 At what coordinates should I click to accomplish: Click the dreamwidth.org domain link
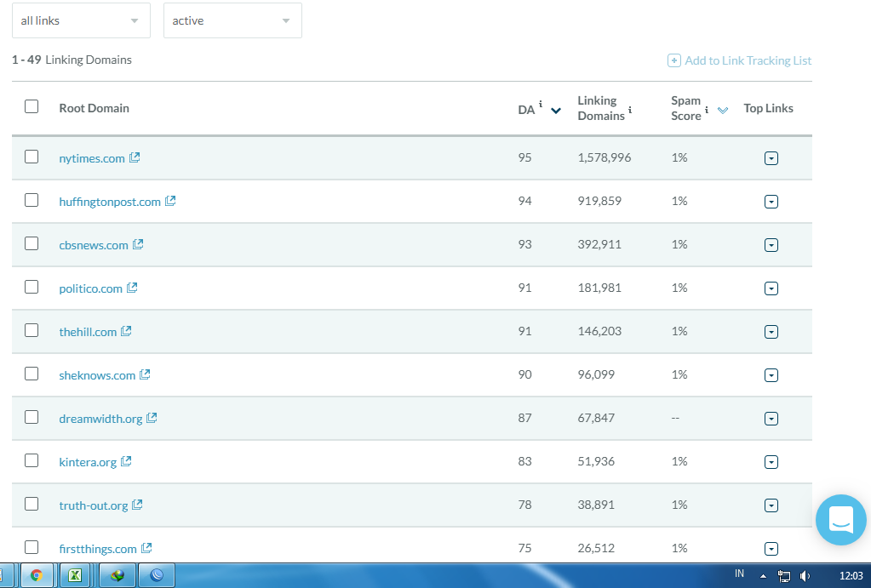100,419
